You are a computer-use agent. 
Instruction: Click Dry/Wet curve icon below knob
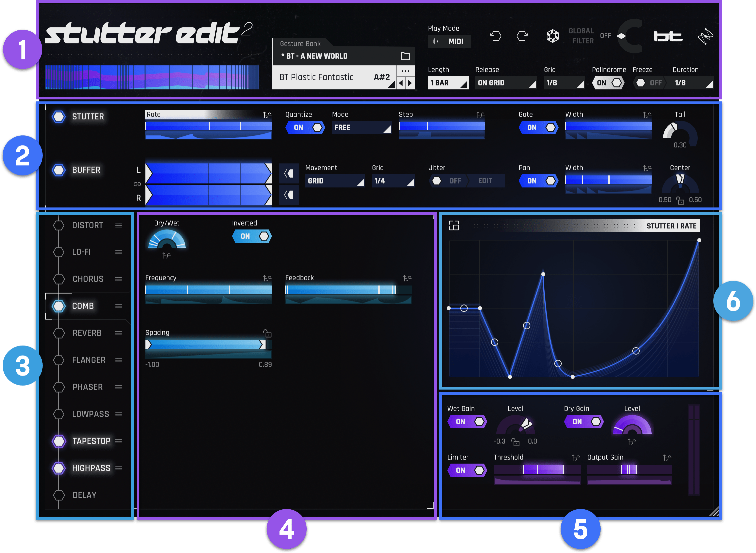(167, 256)
